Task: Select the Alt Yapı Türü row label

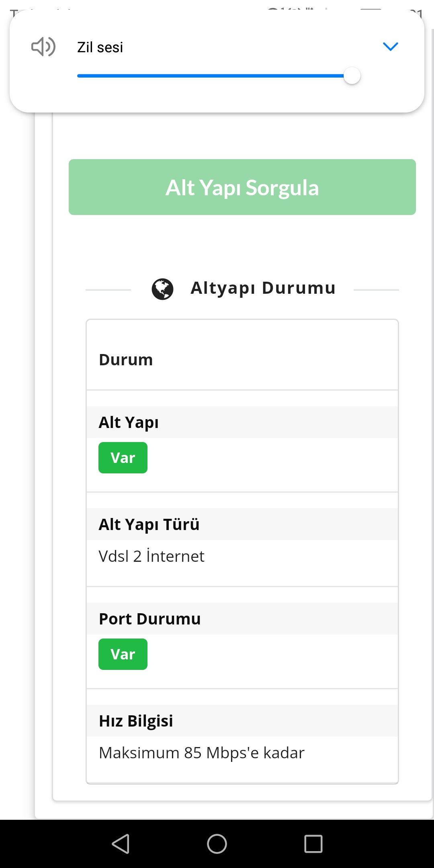Action: click(x=149, y=524)
